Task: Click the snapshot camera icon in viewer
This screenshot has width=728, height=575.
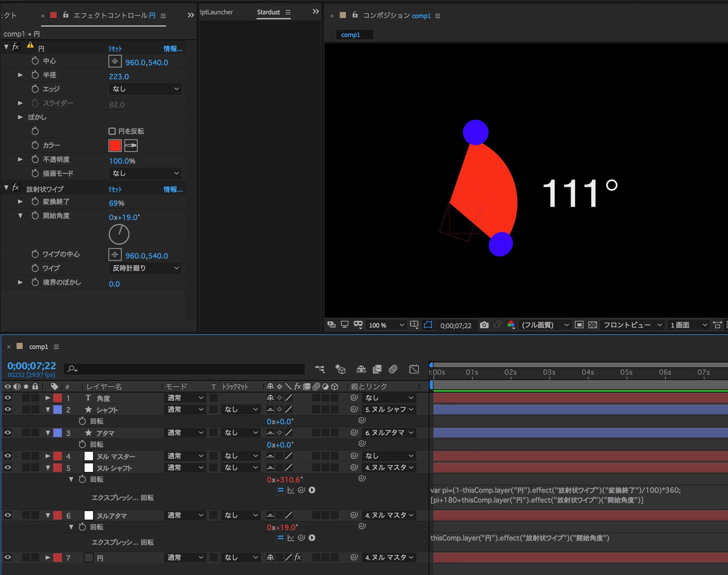Action: click(x=484, y=325)
